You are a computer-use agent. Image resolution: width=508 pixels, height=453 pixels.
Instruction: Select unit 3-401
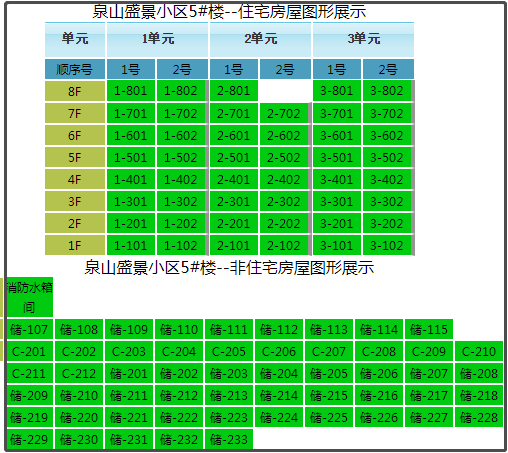(337, 180)
